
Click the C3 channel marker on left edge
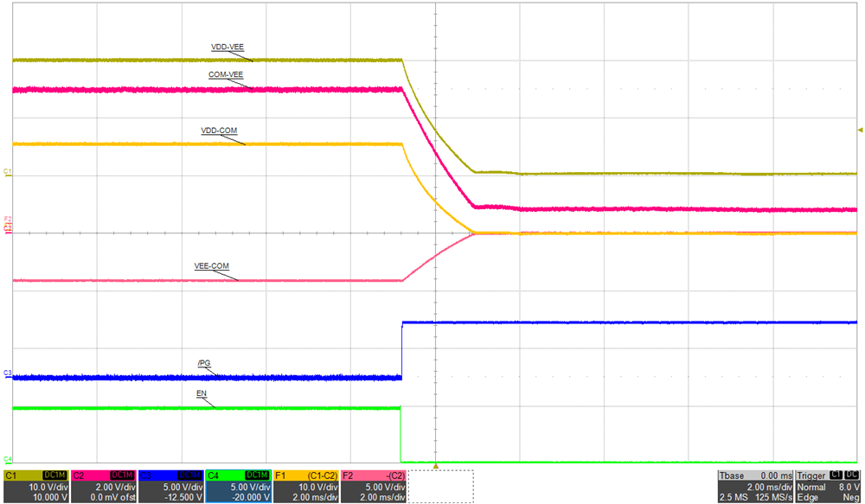pyautogui.click(x=6, y=371)
